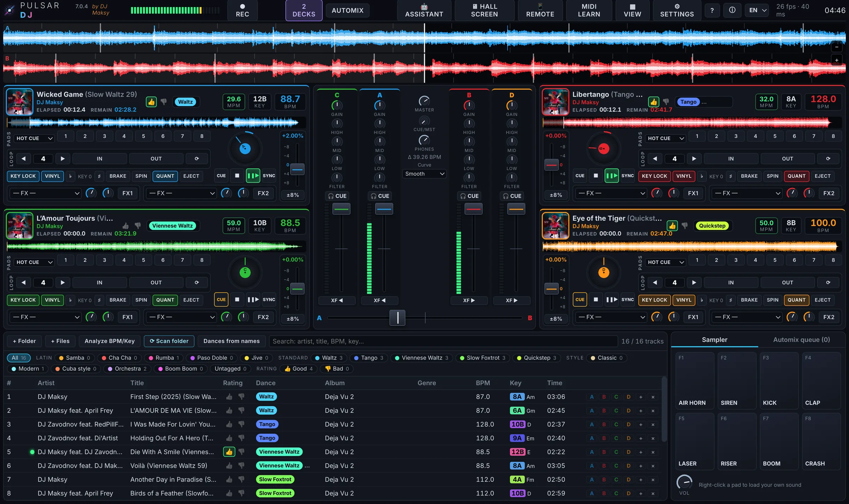Image resolution: width=849 pixels, height=504 pixels.
Task: Toggle KEY LOCK on Wicked Game deck
Action: click(x=23, y=176)
